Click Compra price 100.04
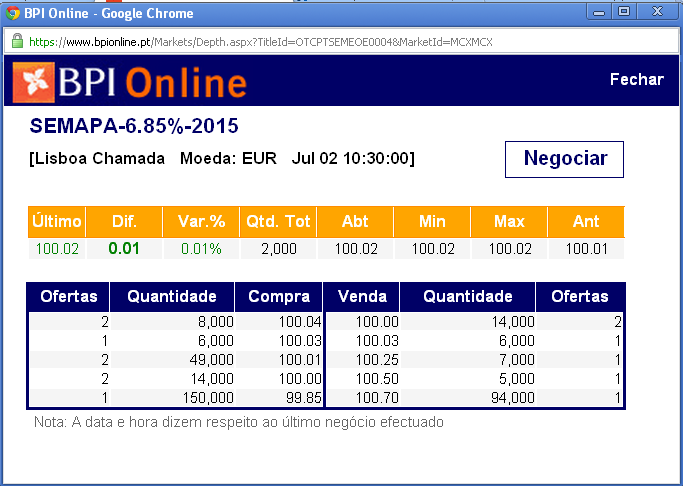This screenshot has height=486, width=683. (300, 322)
